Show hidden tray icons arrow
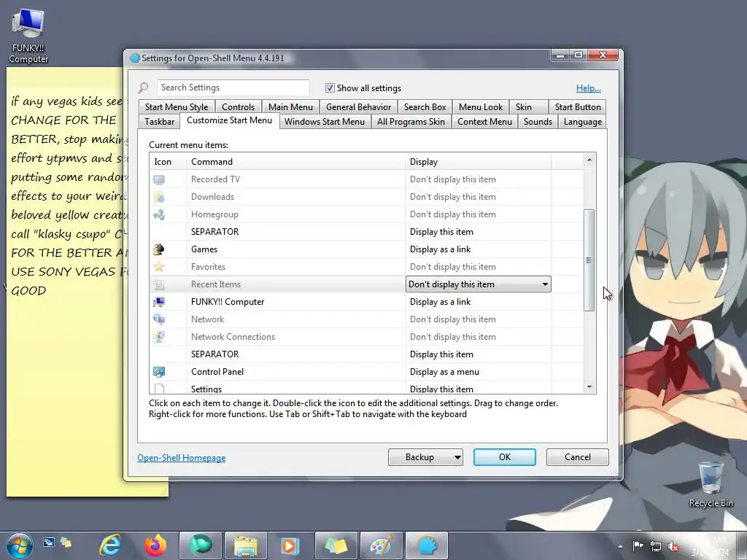Viewport: 747px width, 560px height. [620, 546]
